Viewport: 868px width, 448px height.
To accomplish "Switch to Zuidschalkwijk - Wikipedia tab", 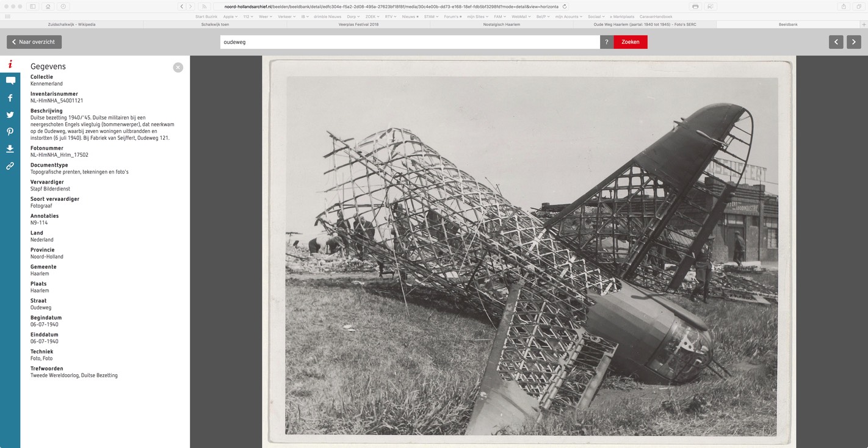I will 71,24.
